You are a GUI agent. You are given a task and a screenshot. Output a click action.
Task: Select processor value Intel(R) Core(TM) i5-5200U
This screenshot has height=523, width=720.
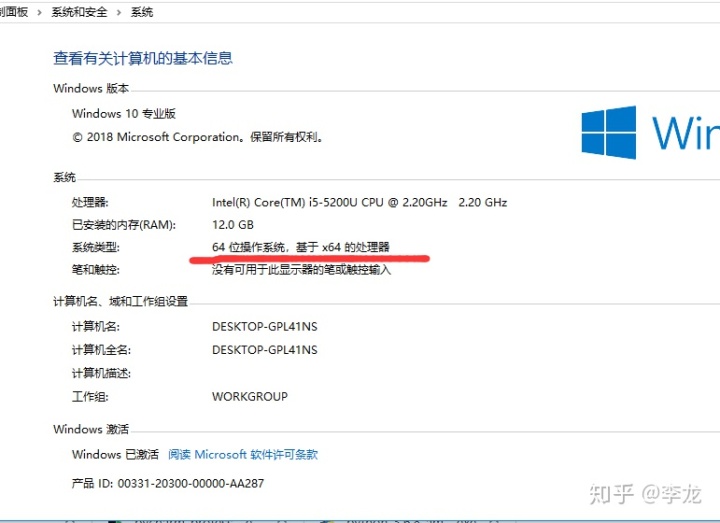(360, 202)
